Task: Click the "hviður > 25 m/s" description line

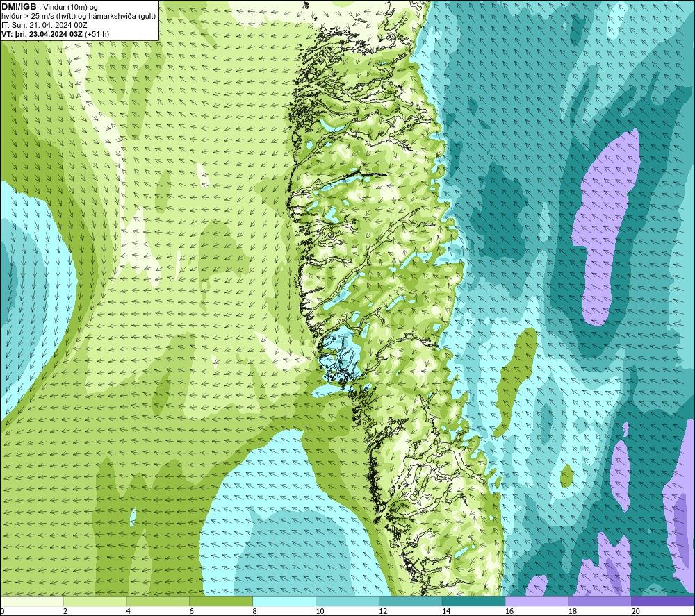Action: (x=26, y=17)
